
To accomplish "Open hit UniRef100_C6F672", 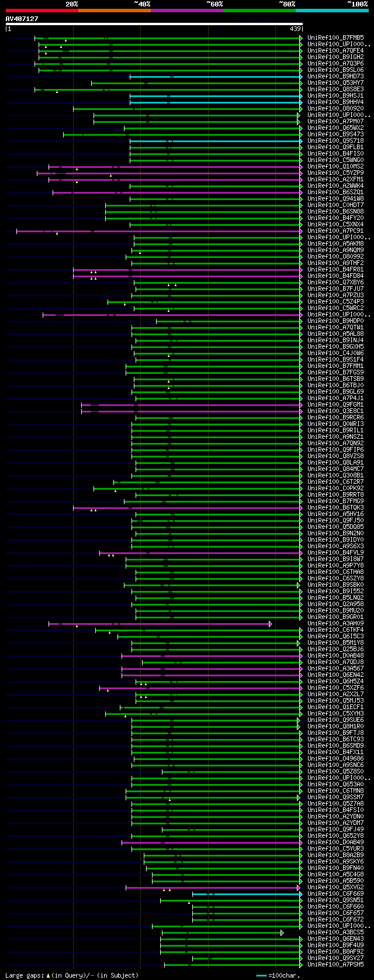I will point(335,919).
